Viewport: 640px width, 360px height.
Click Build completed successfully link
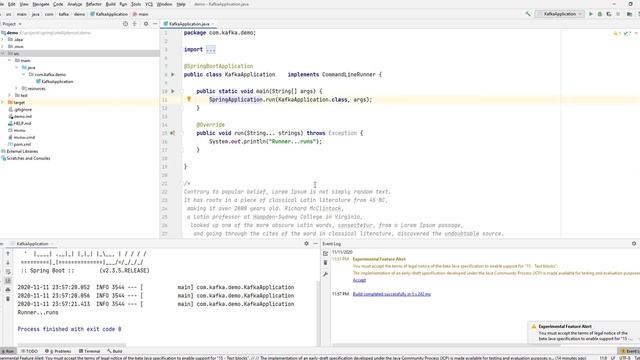click(391, 294)
